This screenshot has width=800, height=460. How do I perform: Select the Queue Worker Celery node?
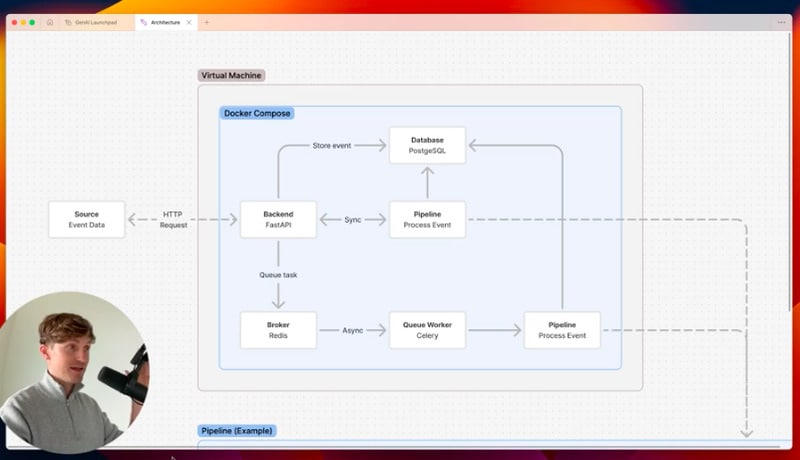[427, 330]
